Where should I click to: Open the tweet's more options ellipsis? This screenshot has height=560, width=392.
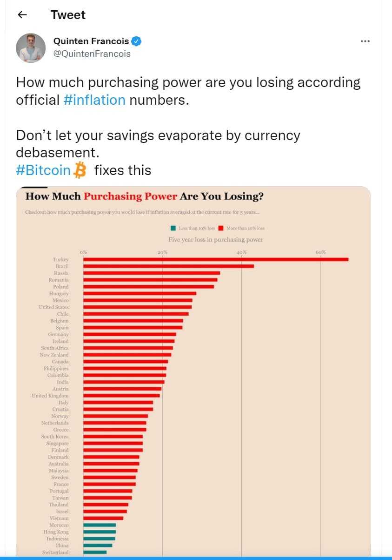coord(365,41)
